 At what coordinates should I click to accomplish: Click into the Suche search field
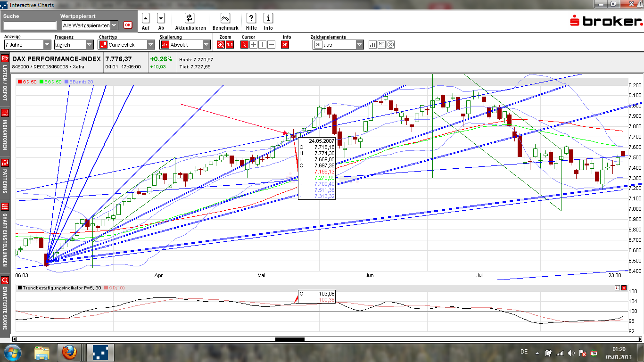click(x=30, y=25)
